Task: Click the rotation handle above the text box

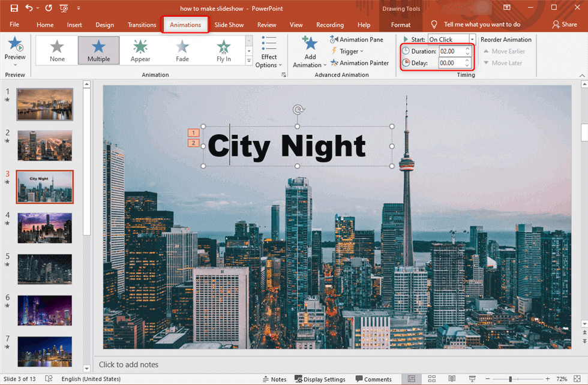Action: (298, 110)
